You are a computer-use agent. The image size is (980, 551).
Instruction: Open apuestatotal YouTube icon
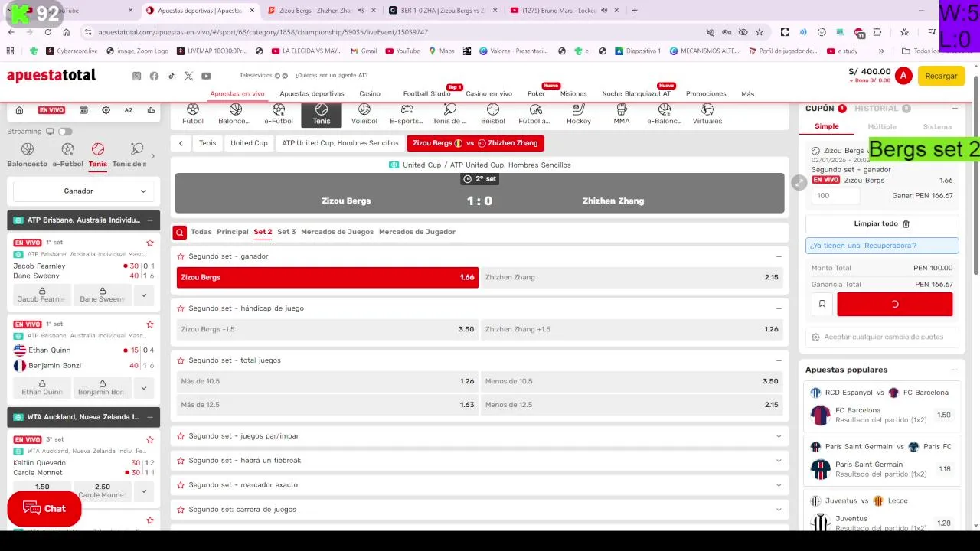pyautogui.click(x=206, y=76)
